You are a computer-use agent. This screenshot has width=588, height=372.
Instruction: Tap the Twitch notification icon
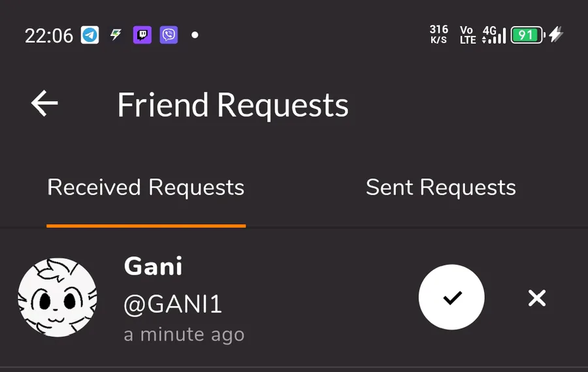tap(142, 35)
